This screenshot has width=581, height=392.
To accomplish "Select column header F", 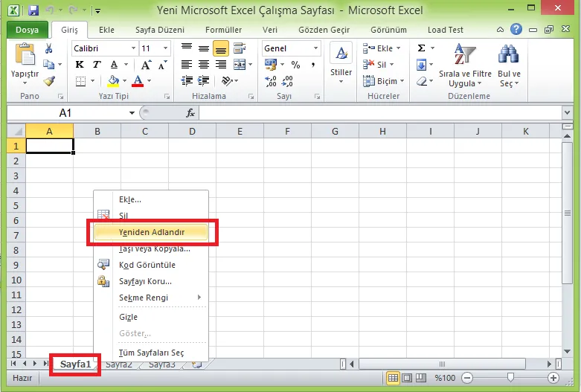I will (287, 131).
